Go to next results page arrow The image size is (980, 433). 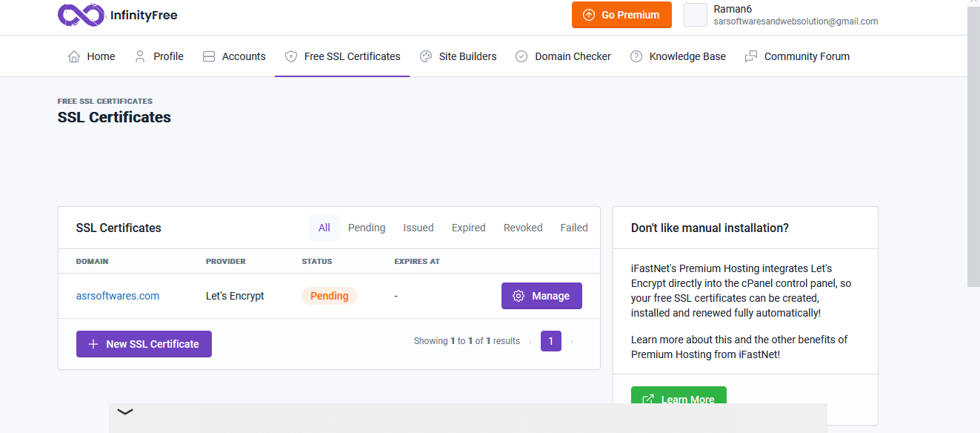click(x=572, y=342)
